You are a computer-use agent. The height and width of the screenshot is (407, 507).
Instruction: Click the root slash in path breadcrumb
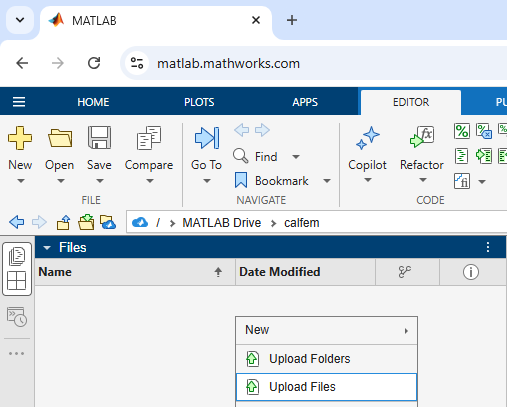pos(158,223)
